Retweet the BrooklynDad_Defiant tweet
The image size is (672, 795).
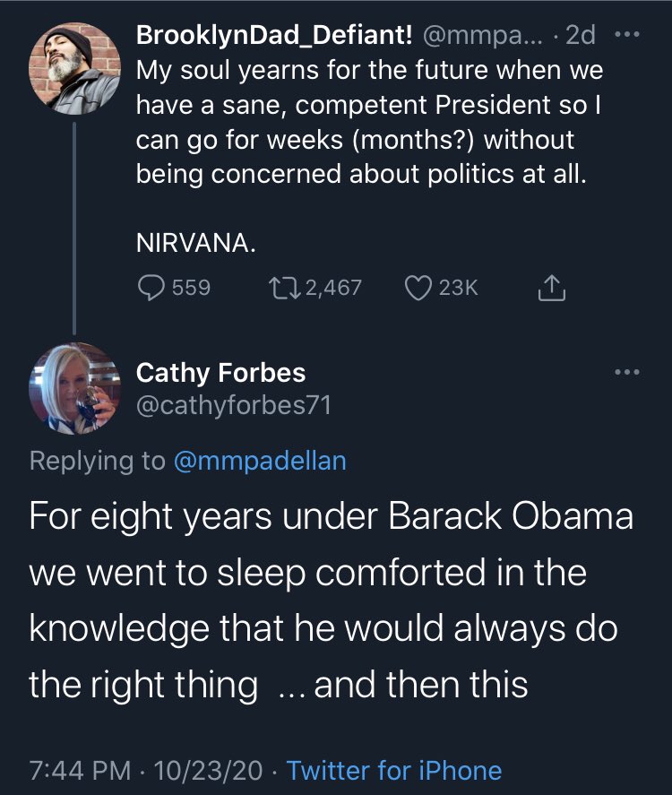283,287
